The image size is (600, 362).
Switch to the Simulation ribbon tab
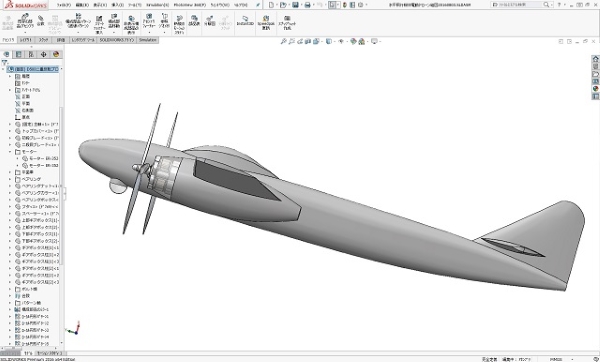coord(147,40)
